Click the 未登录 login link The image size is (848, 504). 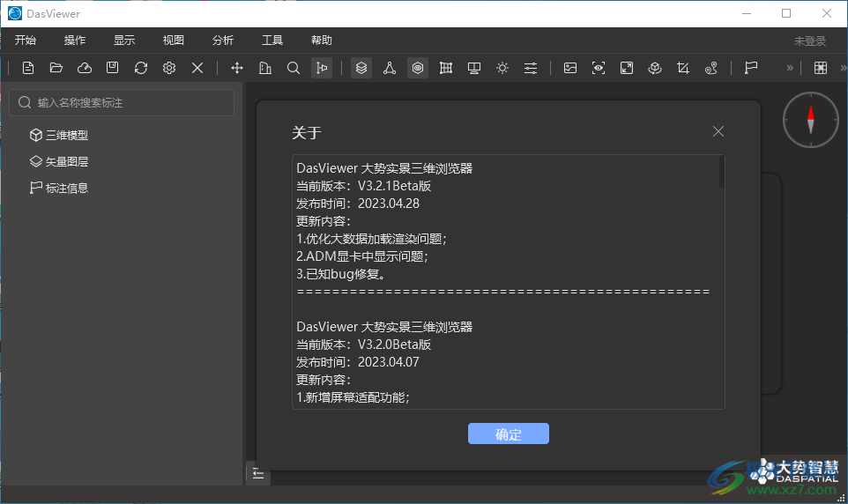(809, 41)
